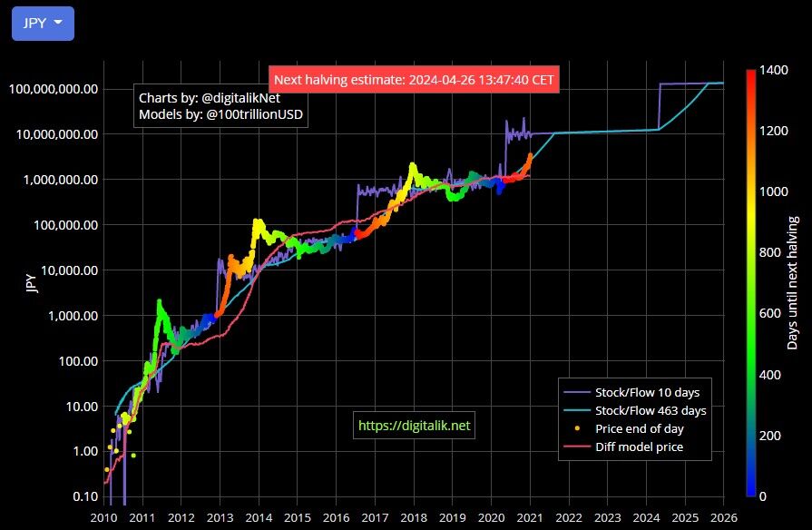Open the https://digitalik.net link
812x530 pixels.
click(414, 426)
